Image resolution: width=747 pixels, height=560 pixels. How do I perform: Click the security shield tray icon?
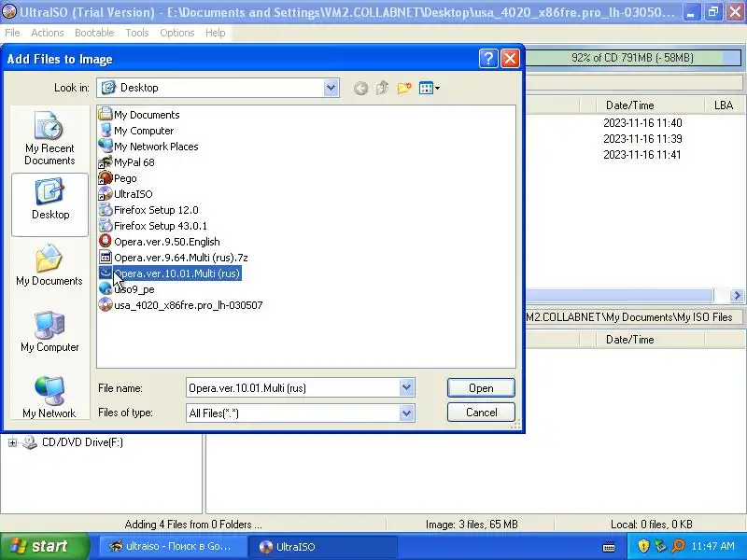(643, 546)
